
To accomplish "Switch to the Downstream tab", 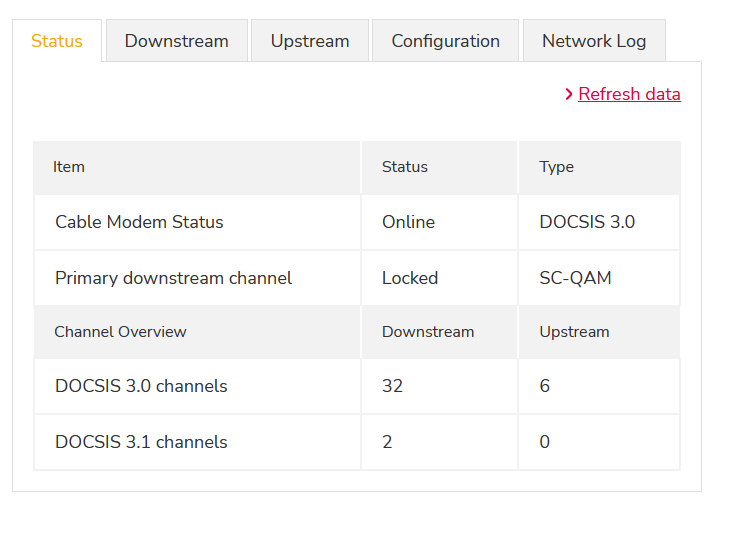I will click(176, 41).
